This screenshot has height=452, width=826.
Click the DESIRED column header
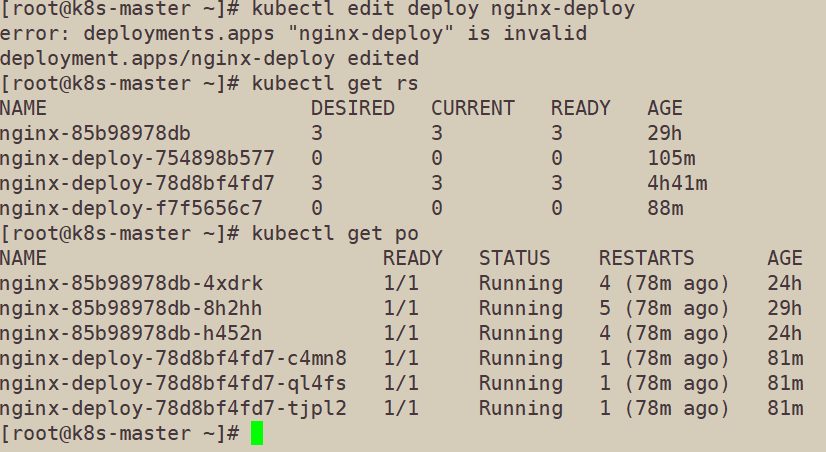353,109
